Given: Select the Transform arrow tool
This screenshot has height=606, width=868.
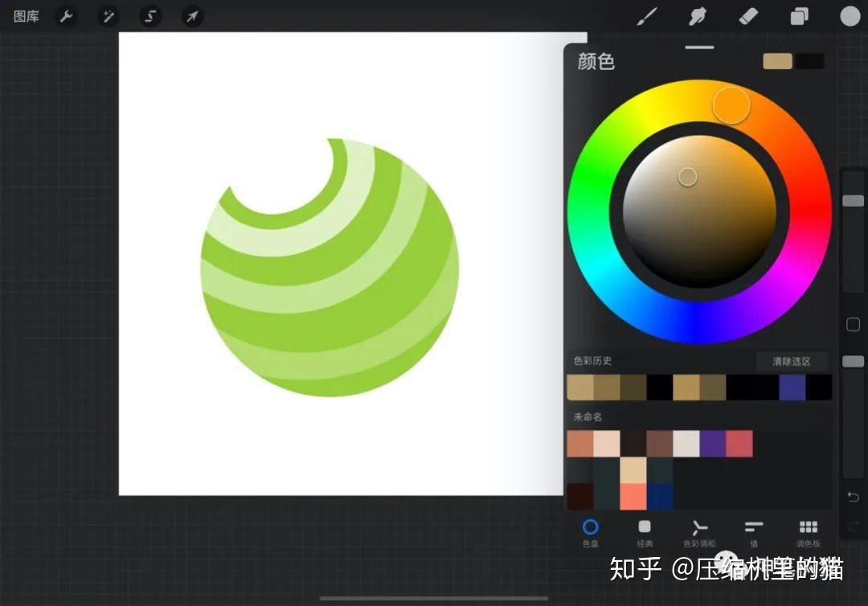Looking at the screenshot, I should pos(192,16).
